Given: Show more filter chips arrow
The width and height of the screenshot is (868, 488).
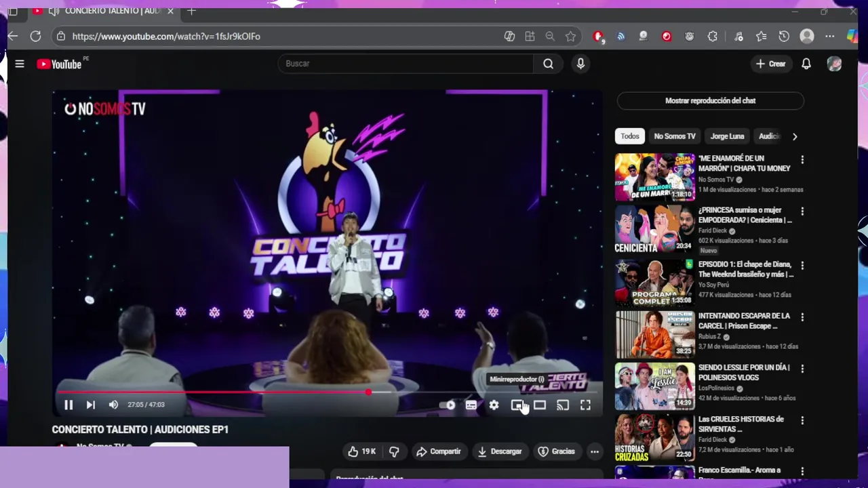Looking at the screenshot, I should (x=795, y=136).
